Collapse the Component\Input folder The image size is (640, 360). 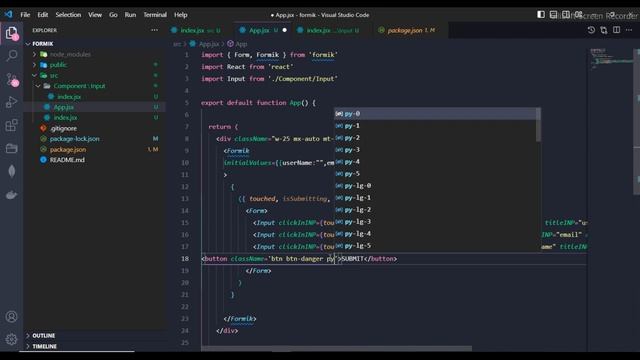click(38, 86)
